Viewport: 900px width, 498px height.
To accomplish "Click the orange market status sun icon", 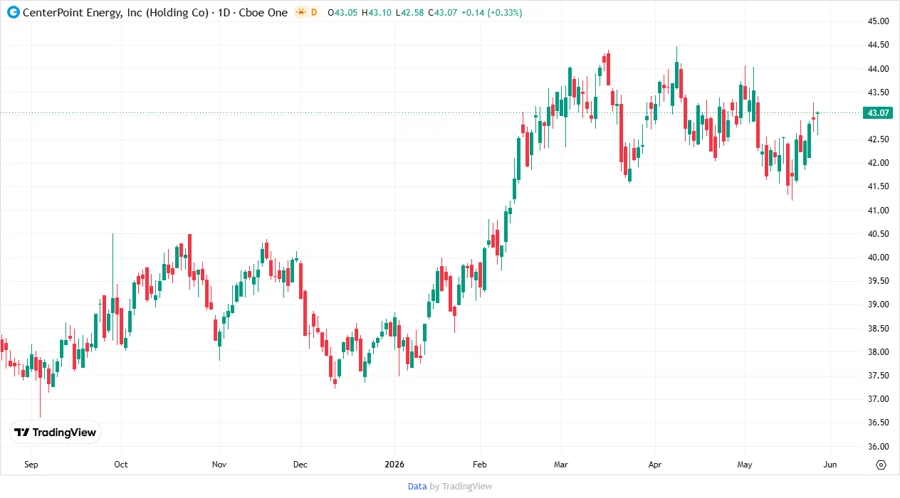I will click(x=301, y=12).
